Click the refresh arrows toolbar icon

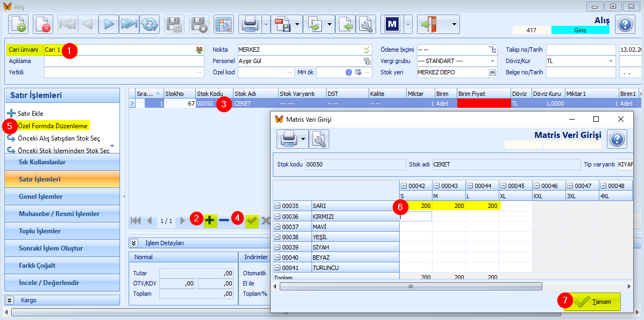click(150, 24)
